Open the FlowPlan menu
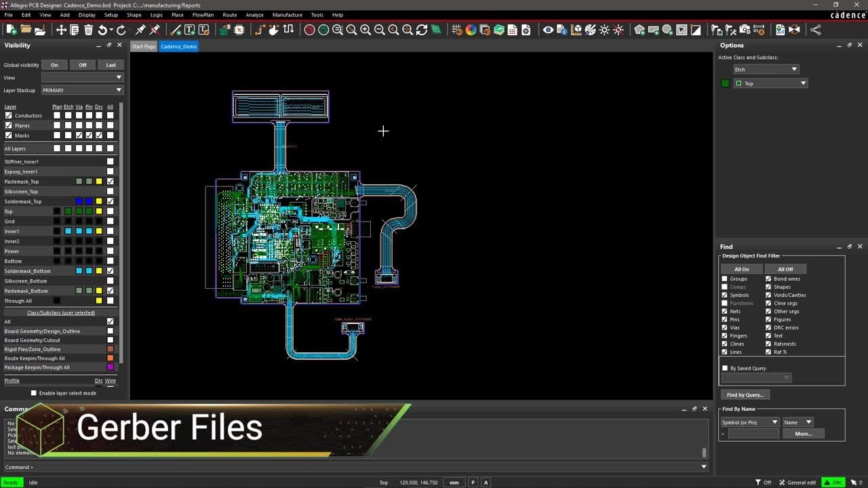Image resolution: width=868 pixels, height=488 pixels. click(x=203, y=15)
